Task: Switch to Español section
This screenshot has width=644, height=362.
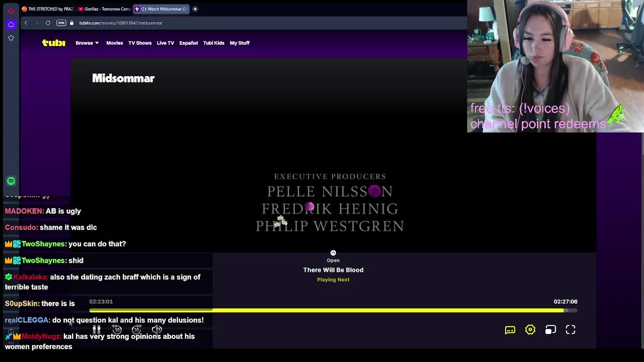Action: (x=189, y=43)
